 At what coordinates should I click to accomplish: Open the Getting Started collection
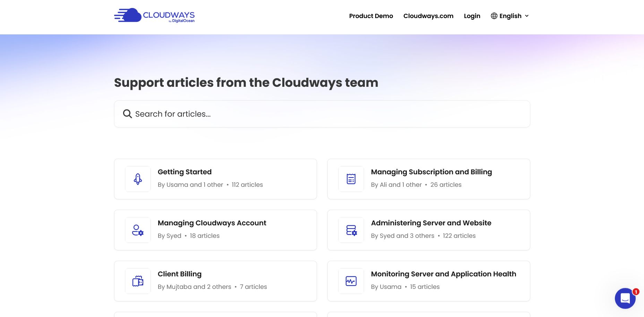[215, 179]
